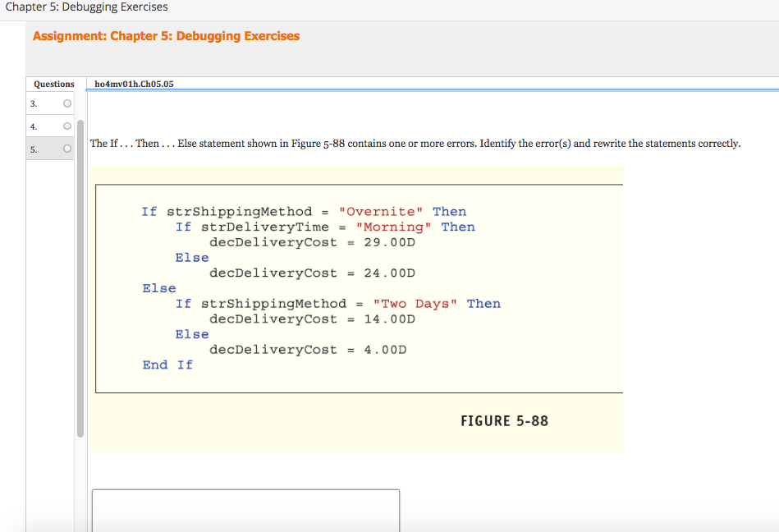
Task: Click the question instruction sentence
Action: point(415,144)
